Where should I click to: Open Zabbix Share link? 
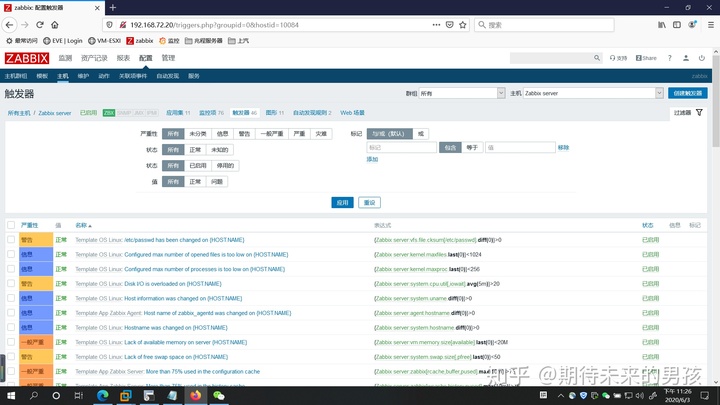coord(646,58)
